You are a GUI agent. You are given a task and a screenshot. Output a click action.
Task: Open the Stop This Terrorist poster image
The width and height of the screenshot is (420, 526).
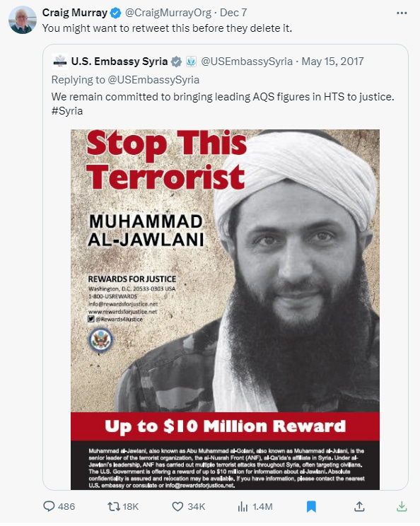point(225,309)
